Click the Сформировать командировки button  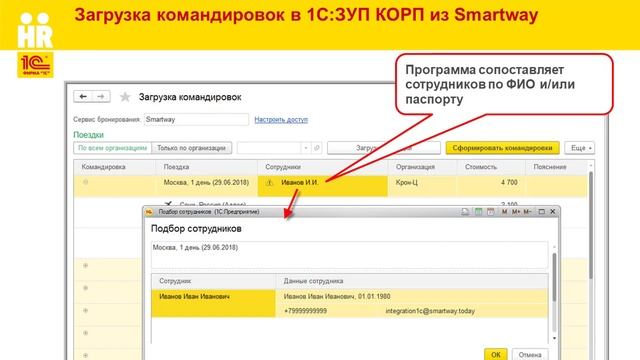tap(502, 148)
